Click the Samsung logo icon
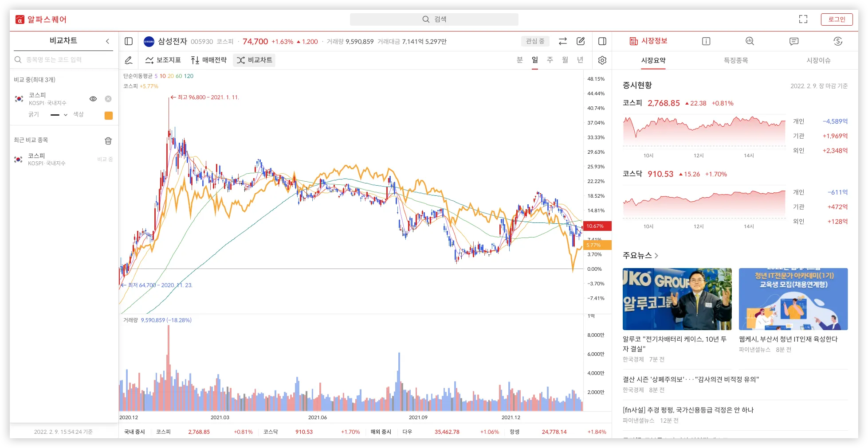 tap(149, 42)
